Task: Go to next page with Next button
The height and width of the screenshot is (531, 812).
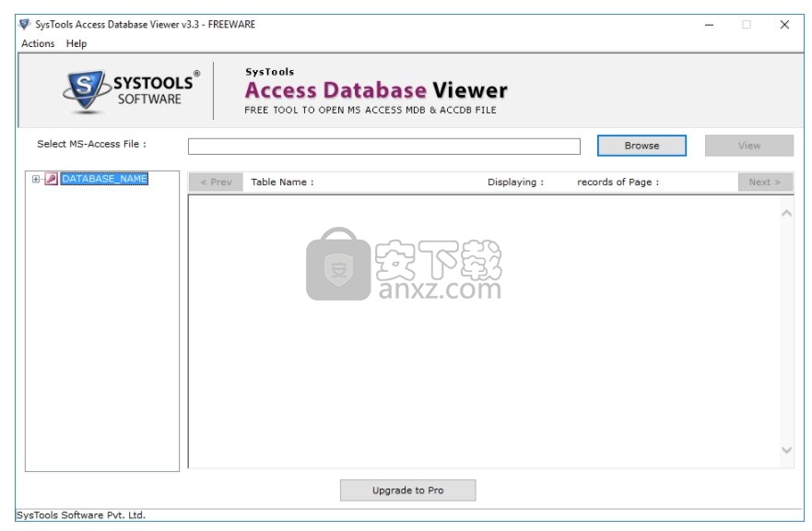Action: coord(765,183)
